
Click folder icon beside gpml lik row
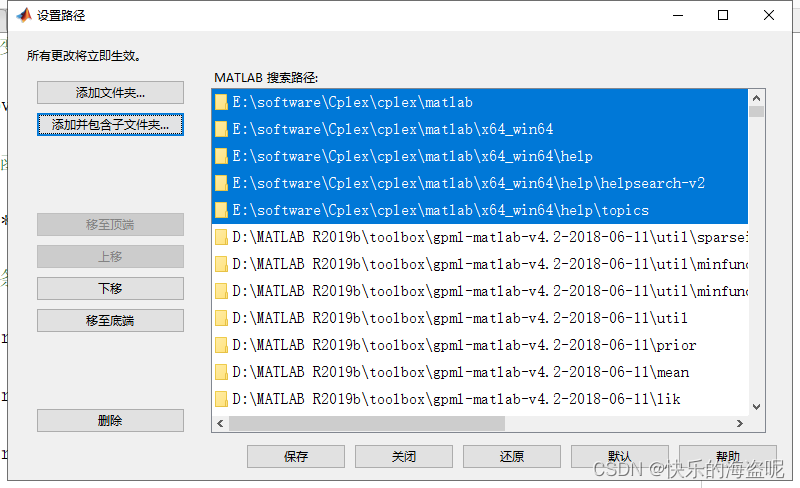(221, 399)
